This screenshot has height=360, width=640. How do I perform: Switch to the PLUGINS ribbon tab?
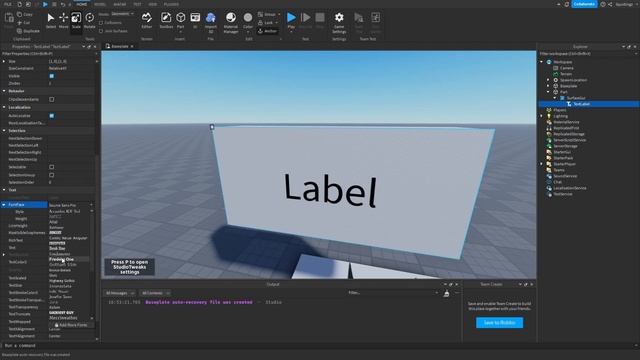click(x=171, y=4)
